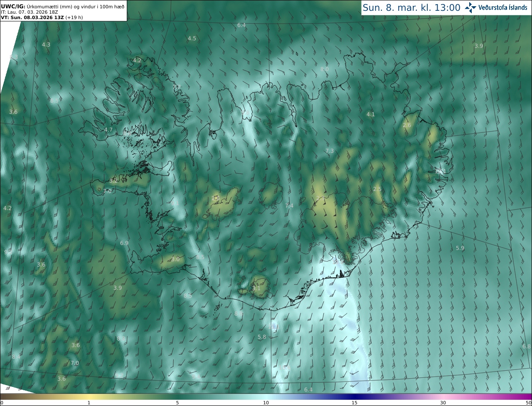Click the 3.0 value label on map
The width and height of the screenshot is (532, 406).
(175, 259)
